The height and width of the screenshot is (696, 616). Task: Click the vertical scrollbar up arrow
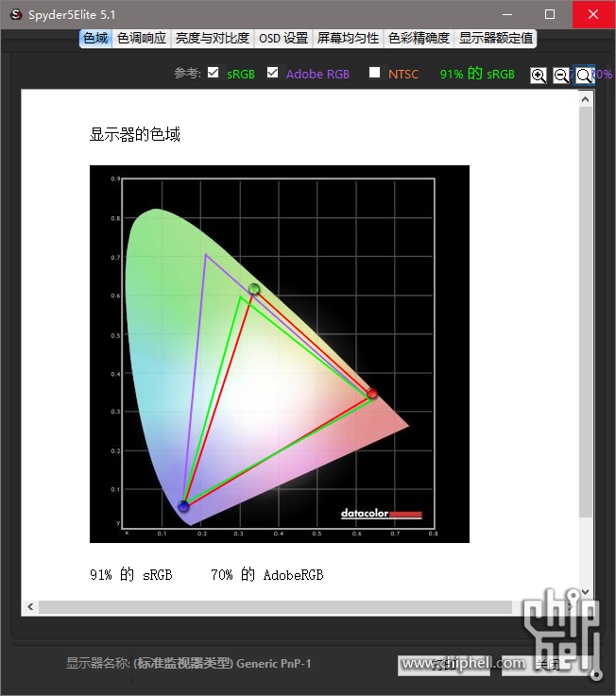point(586,99)
